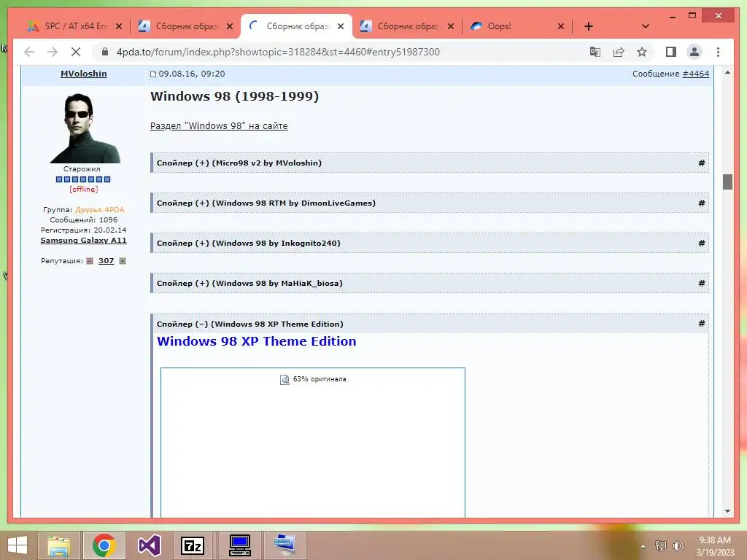Go back to the previous page
Image resolution: width=747 pixels, height=560 pixels.
[29, 52]
